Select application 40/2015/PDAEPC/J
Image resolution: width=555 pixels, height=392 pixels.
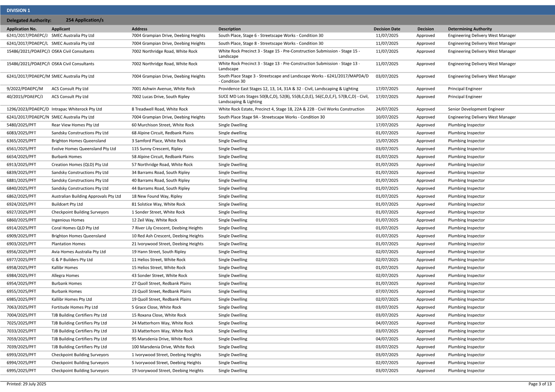[x=25, y=97]
